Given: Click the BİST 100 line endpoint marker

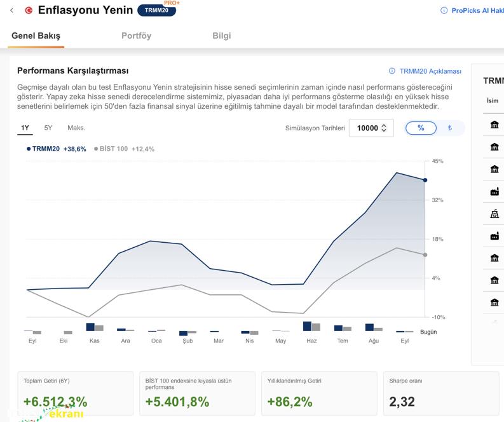Looking at the screenshot, I should coord(425,255).
